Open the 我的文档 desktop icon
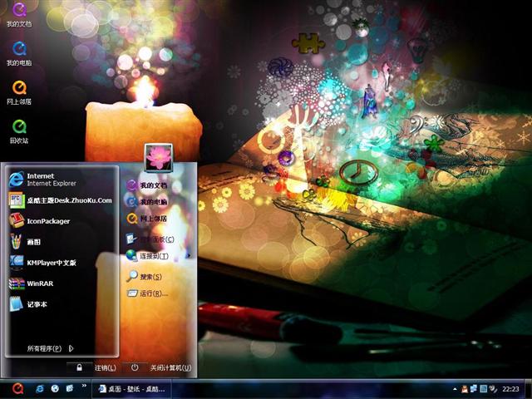This screenshot has height=399, width=532. 19,15
